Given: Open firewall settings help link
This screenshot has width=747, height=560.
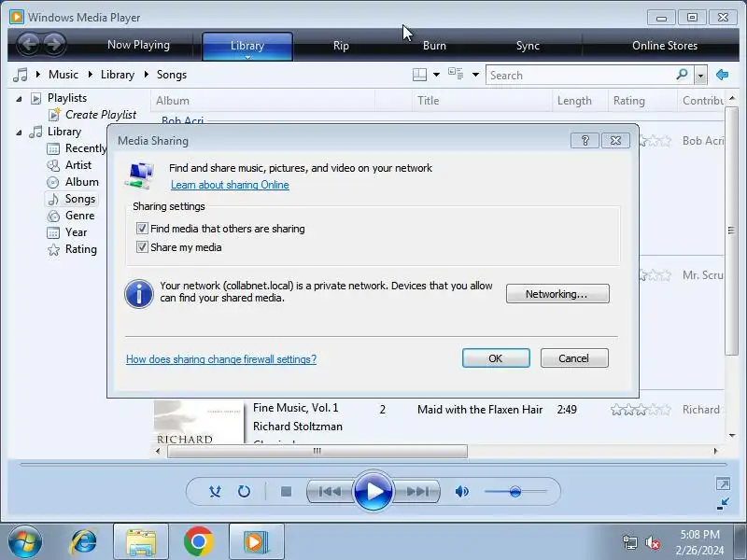Looking at the screenshot, I should 221,359.
